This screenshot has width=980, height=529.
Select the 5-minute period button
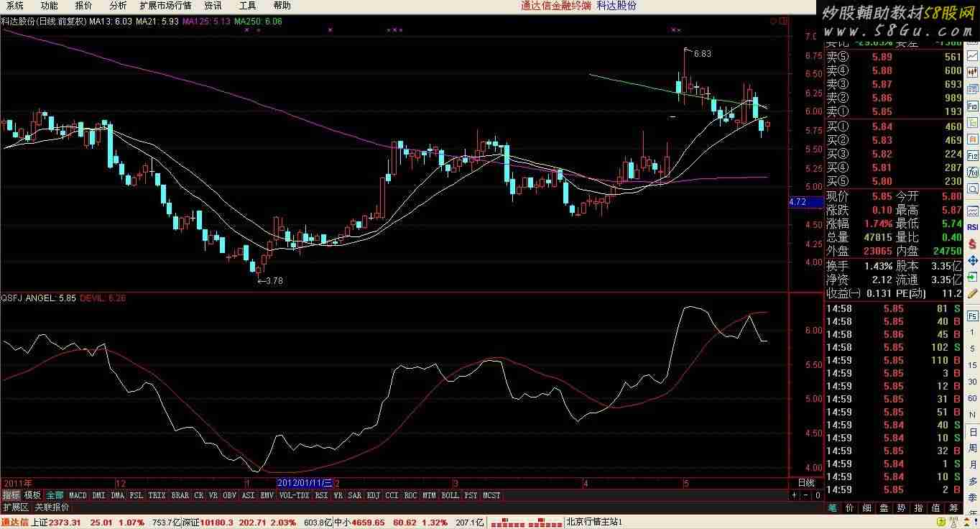click(973, 349)
